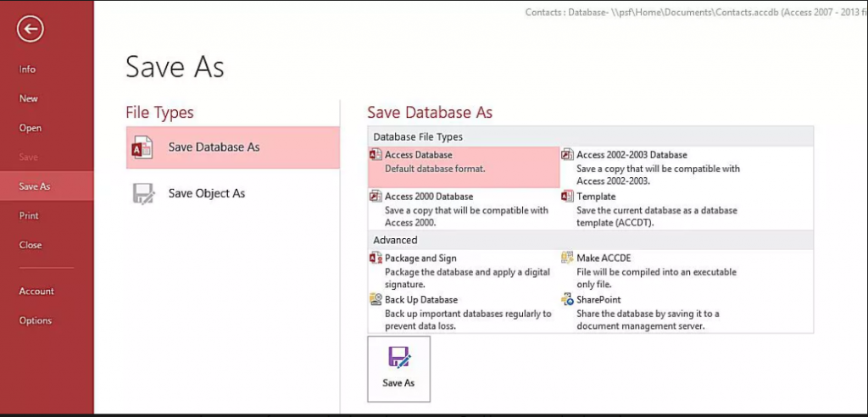The width and height of the screenshot is (868, 417).
Task: Click the greyed Save menu item
Action: click(x=28, y=158)
